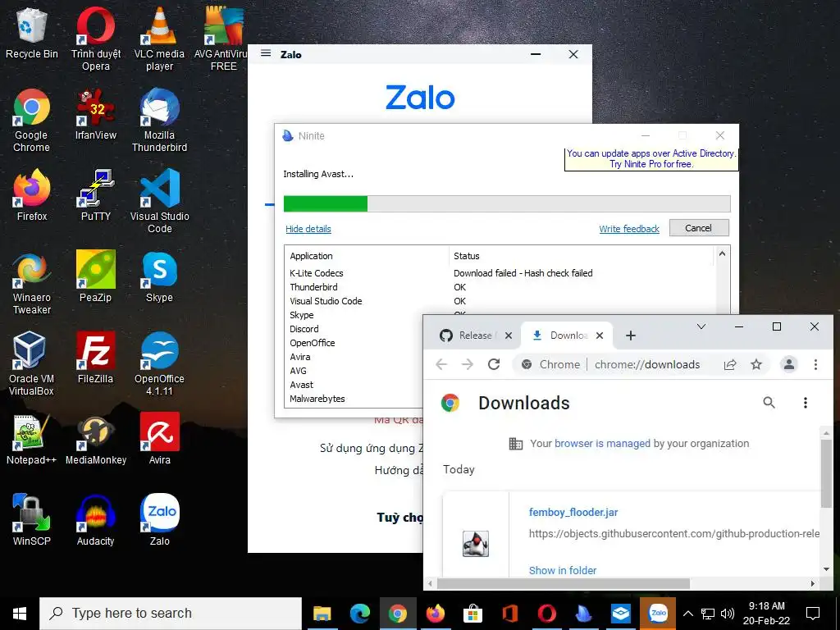Select the K-Lite Codecs row in Ninite

click(501, 273)
